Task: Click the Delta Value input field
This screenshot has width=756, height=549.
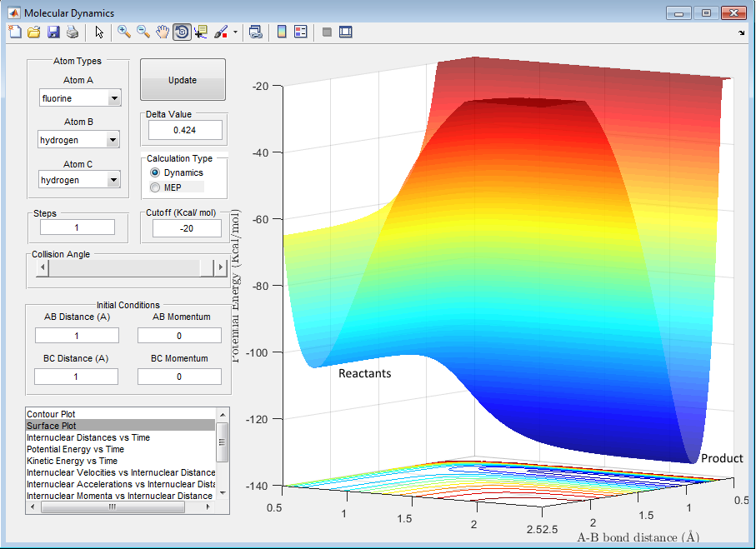Action: [x=185, y=130]
